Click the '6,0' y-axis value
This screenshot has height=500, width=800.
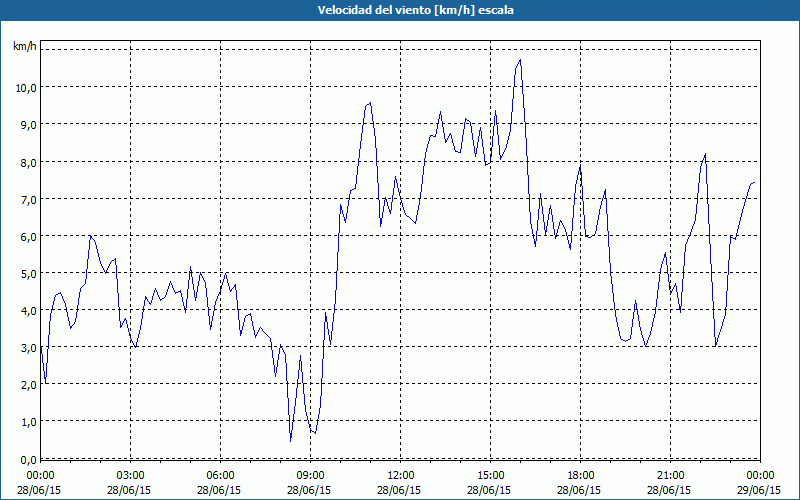click(29, 237)
